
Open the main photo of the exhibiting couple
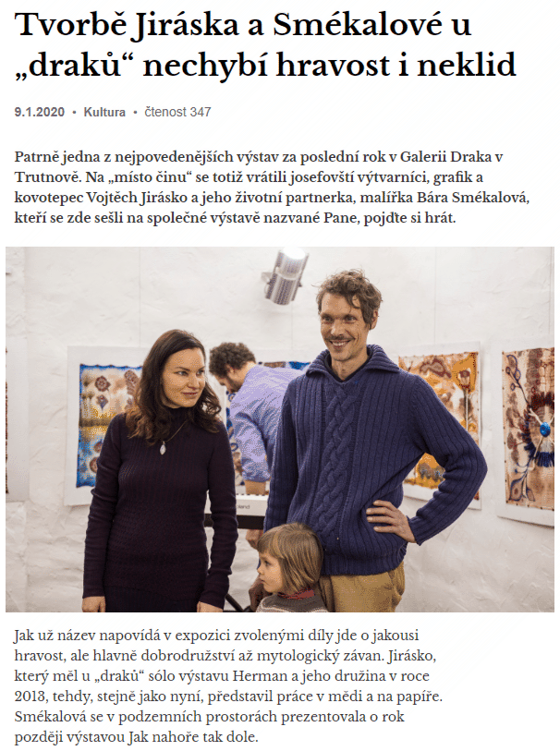click(x=280, y=430)
